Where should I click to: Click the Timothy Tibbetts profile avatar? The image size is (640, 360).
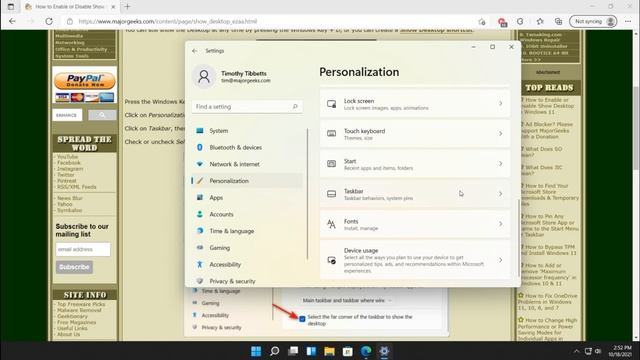tap(204, 76)
